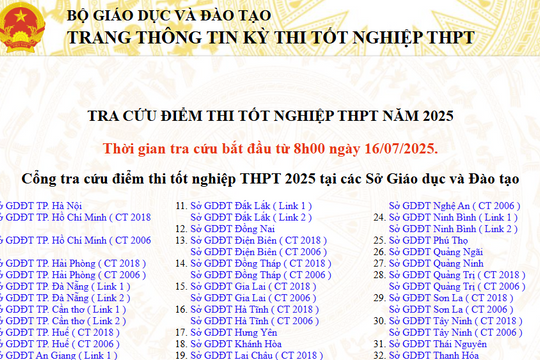Viewport: 540px width, 360px height.
Task: Open Sở GDĐT TP. Hải Phòng CT 2018 link
Action: pos(73,264)
